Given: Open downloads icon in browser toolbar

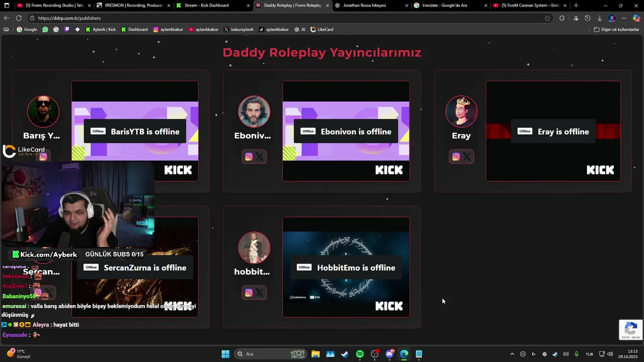Looking at the screenshot, I should click(x=600, y=18).
